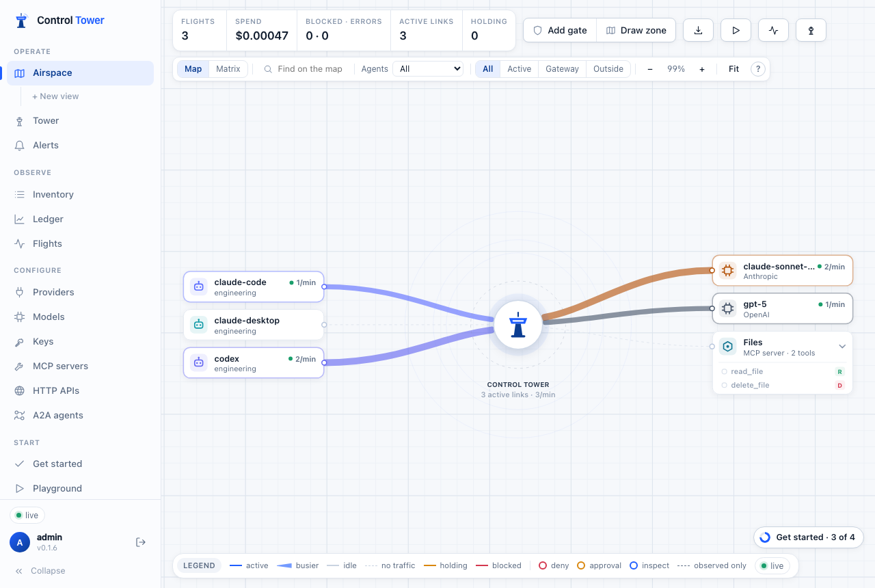Click the R badge next to read_file
Screen dimensions: 875x588
[x=839, y=372]
